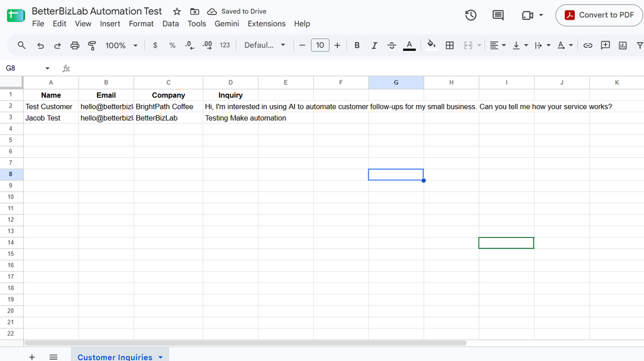Star the BetterBizLab Automation Test document
The width and height of the screenshot is (644, 361).
click(x=177, y=11)
